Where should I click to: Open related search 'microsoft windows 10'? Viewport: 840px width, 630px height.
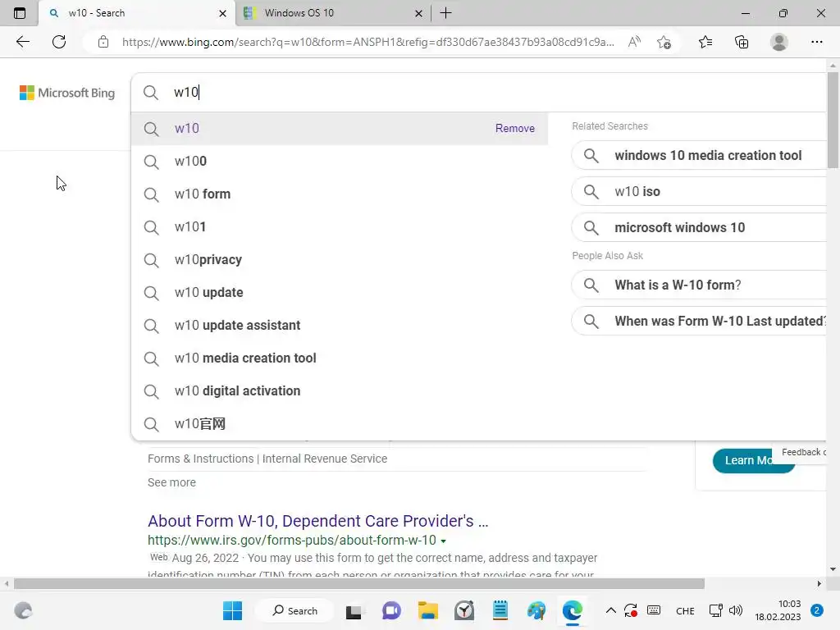(x=699, y=227)
